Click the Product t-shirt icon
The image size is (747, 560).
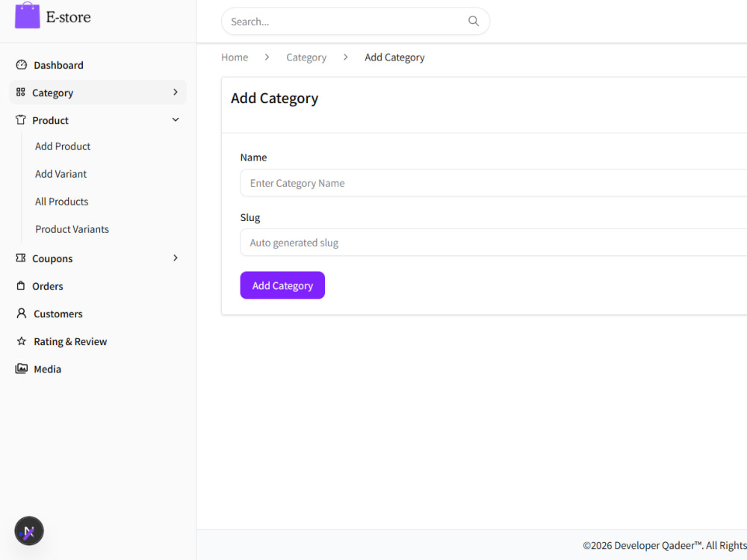pos(20,120)
